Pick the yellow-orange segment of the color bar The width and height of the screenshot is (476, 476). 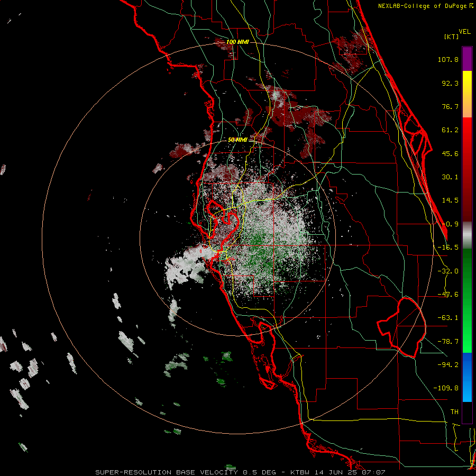467,94
